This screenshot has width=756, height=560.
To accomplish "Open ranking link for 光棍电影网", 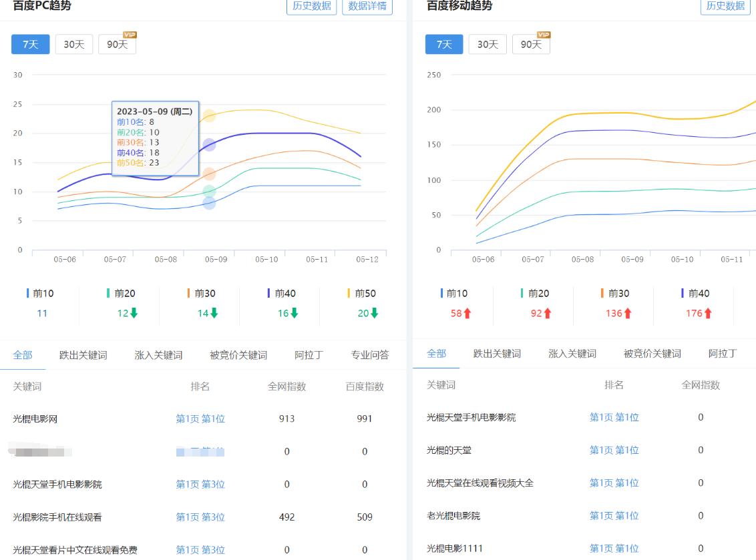I will click(200, 418).
